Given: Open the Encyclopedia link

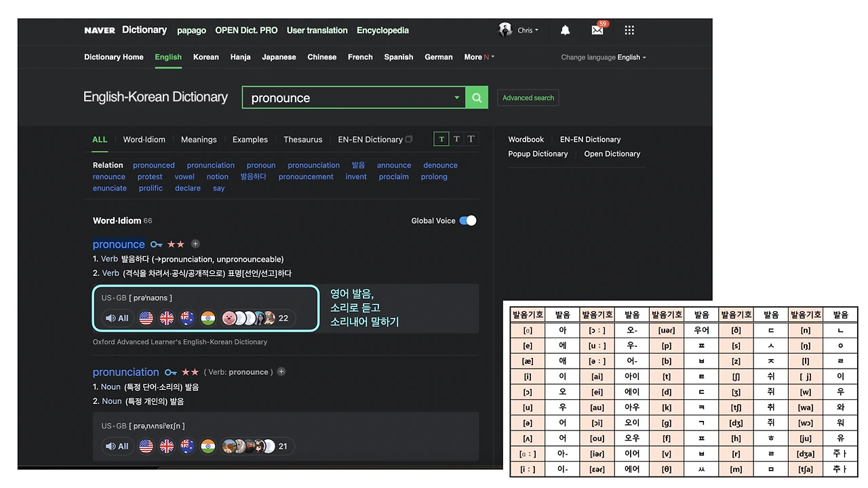Looking at the screenshot, I should pos(382,30).
